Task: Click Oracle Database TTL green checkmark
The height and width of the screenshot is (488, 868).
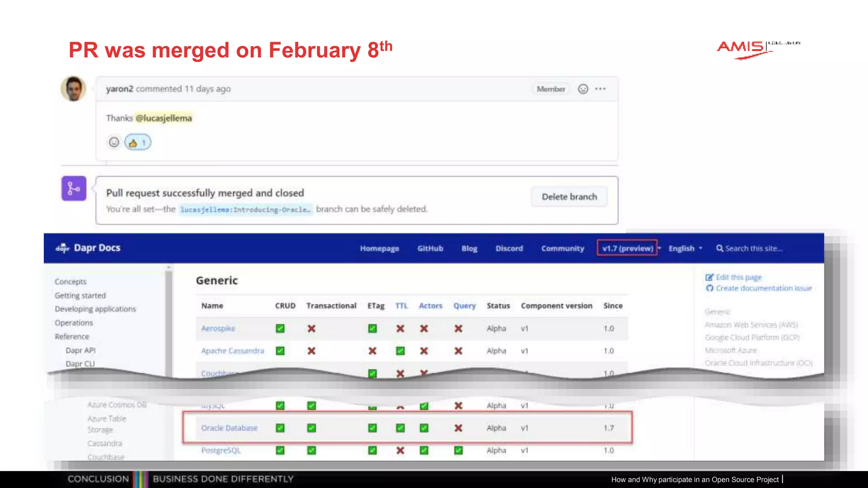Action: click(400, 428)
